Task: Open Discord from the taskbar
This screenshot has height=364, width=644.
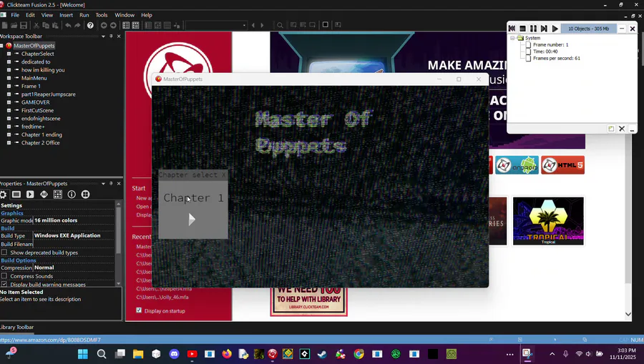Action: pyautogui.click(x=174, y=354)
